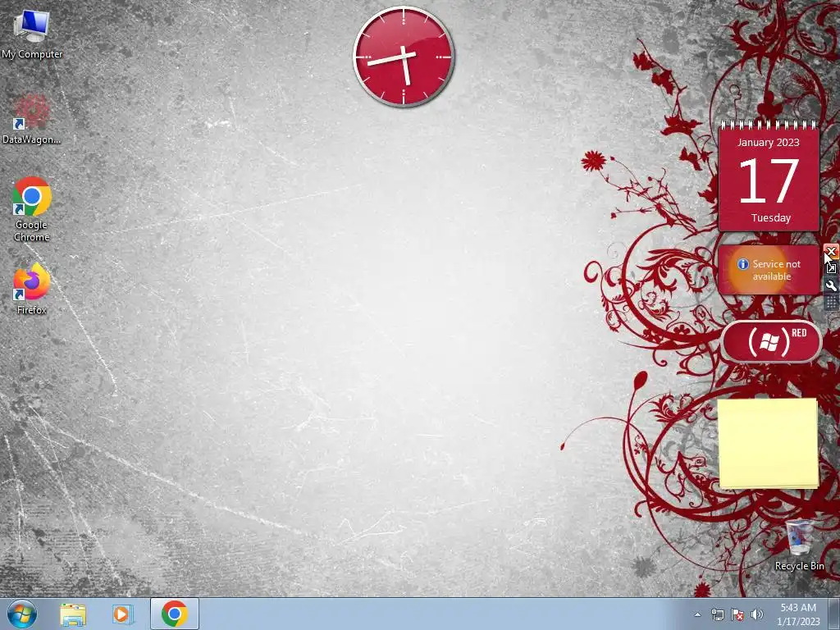The height and width of the screenshot is (630, 840).
Task: Click the weather gadget's blue info icon
Action: (742, 264)
